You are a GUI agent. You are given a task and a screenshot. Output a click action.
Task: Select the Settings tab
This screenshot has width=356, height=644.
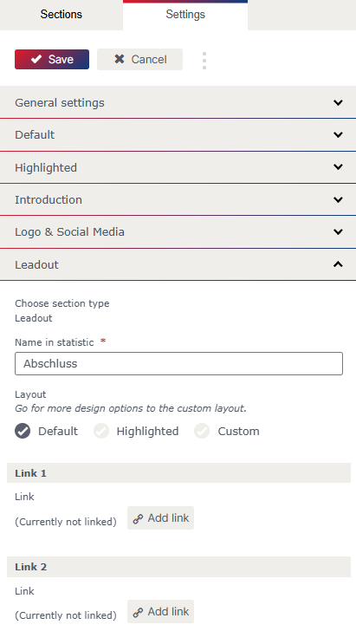(185, 15)
